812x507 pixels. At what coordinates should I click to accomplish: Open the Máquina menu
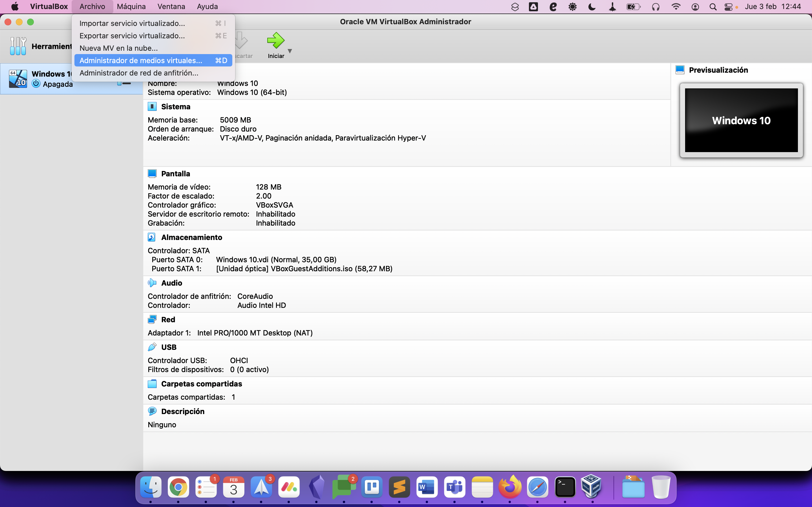click(x=131, y=6)
